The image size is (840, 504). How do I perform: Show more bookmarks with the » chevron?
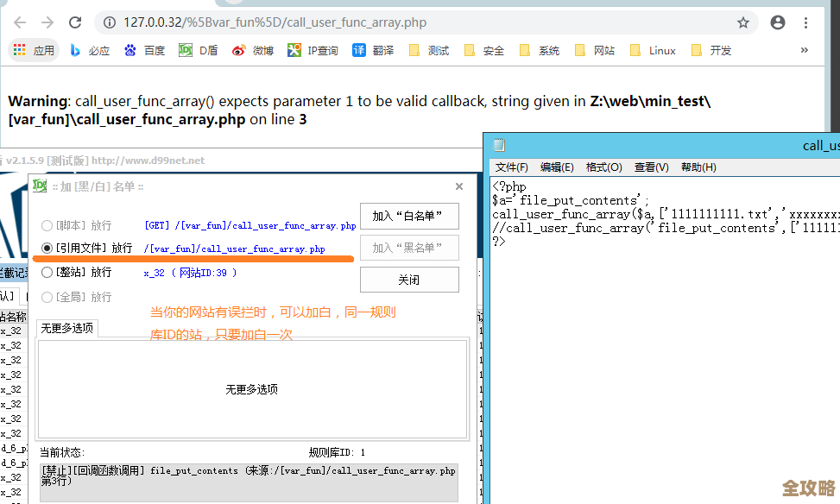(805, 50)
